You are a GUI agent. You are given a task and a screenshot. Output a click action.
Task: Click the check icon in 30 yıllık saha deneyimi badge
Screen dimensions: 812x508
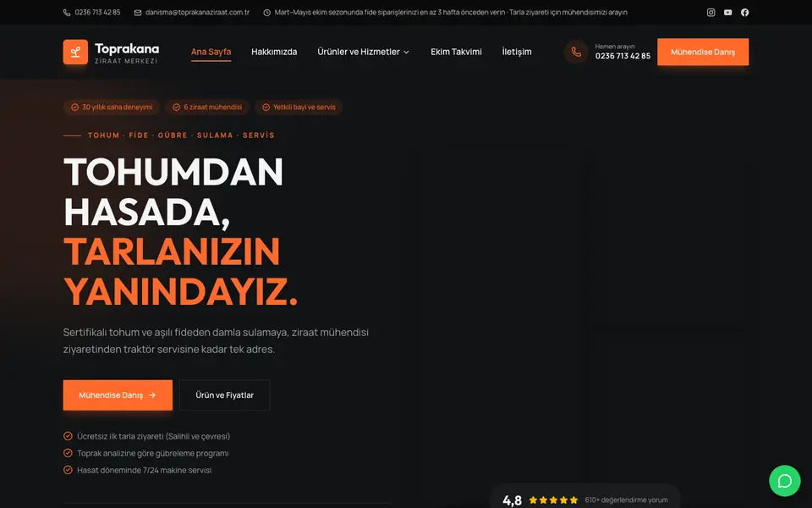(74, 108)
